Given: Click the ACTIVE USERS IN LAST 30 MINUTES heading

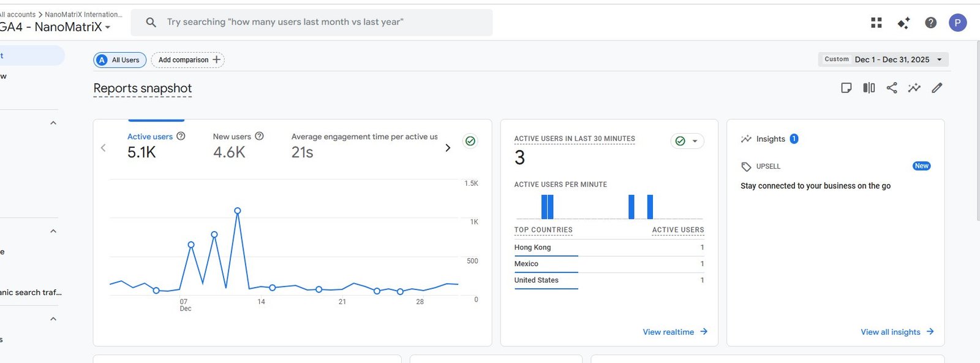Looking at the screenshot, I should pyautogui.click(x=575, y=139).
